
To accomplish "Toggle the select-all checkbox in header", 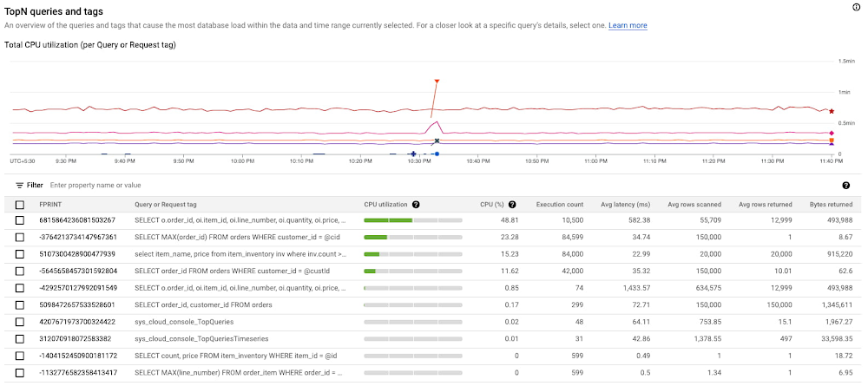I will point(20,206).
